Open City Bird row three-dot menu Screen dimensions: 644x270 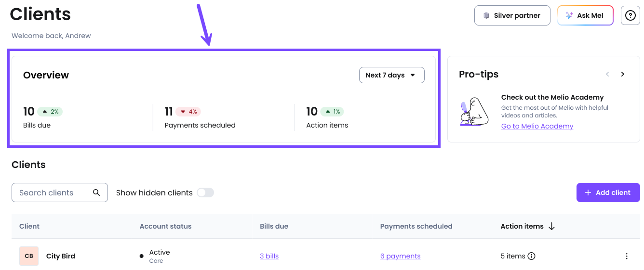pos(627,256)
